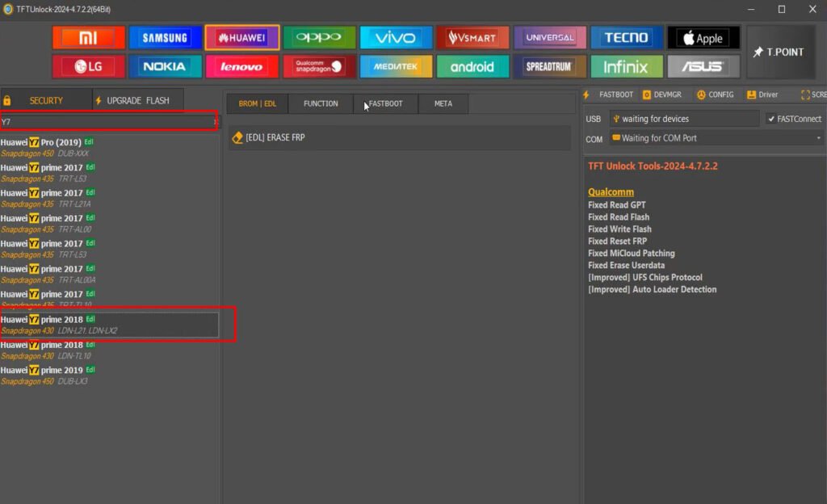The width and height of the screenshot is (827, 504).
Task: Select Huawei Y7 prime 2018 LDN-TL10
Action: (109, 350)
